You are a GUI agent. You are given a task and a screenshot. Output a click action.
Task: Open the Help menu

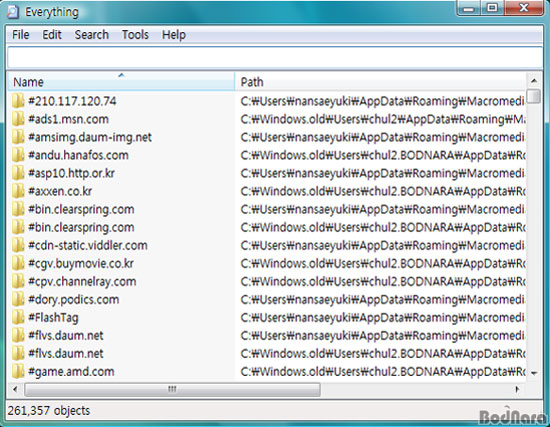coord(174,35)
